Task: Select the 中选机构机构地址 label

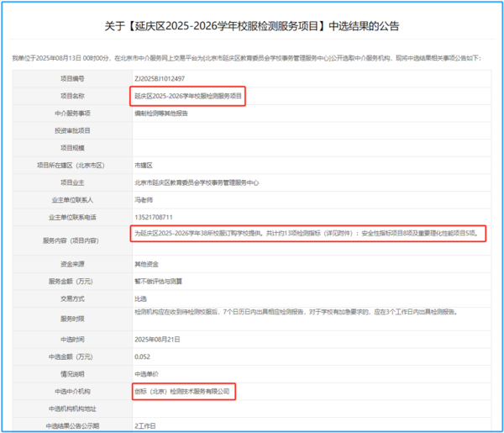Action: [72, 409]
